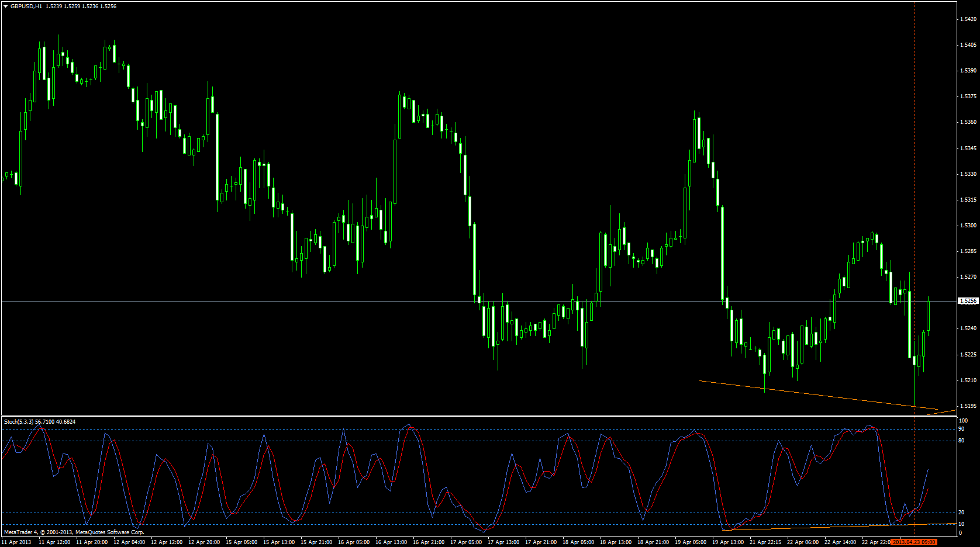
Task: Click time axis label 15 Apr 13:00
Action: click(279, 542)
